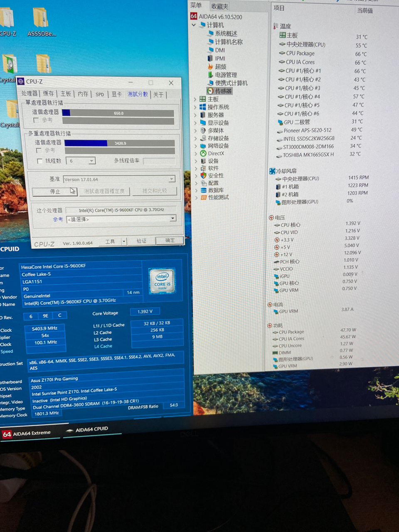Screen dimensions: 399x532
Task: Click the multi-thread benchmark progress bar
Action: coord(118,143)
